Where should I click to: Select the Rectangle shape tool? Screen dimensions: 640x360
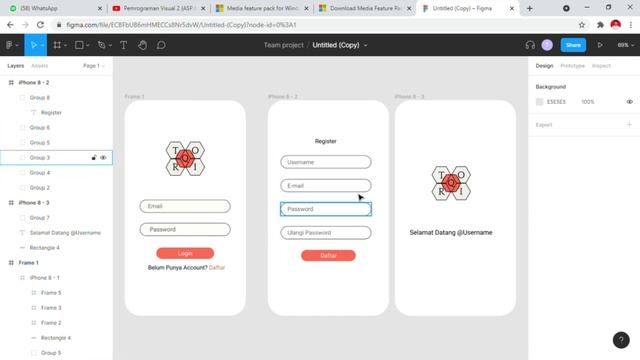click(79, 45)
